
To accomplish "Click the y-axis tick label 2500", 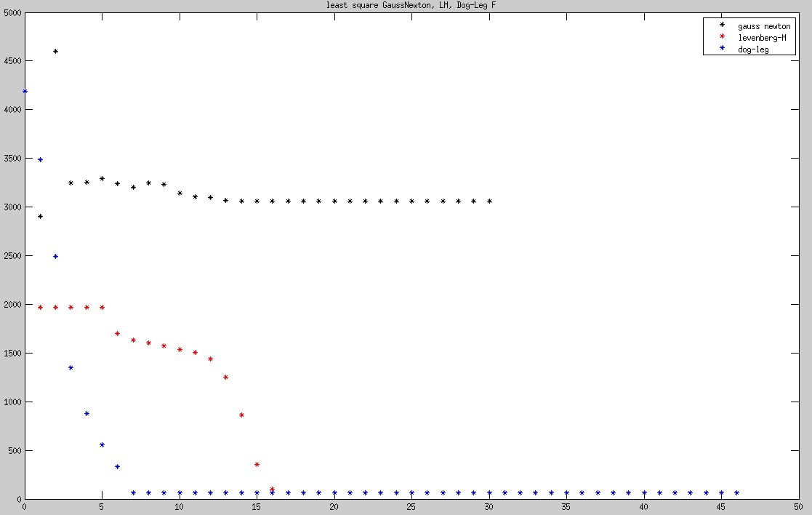I will [x=12, y=256].
